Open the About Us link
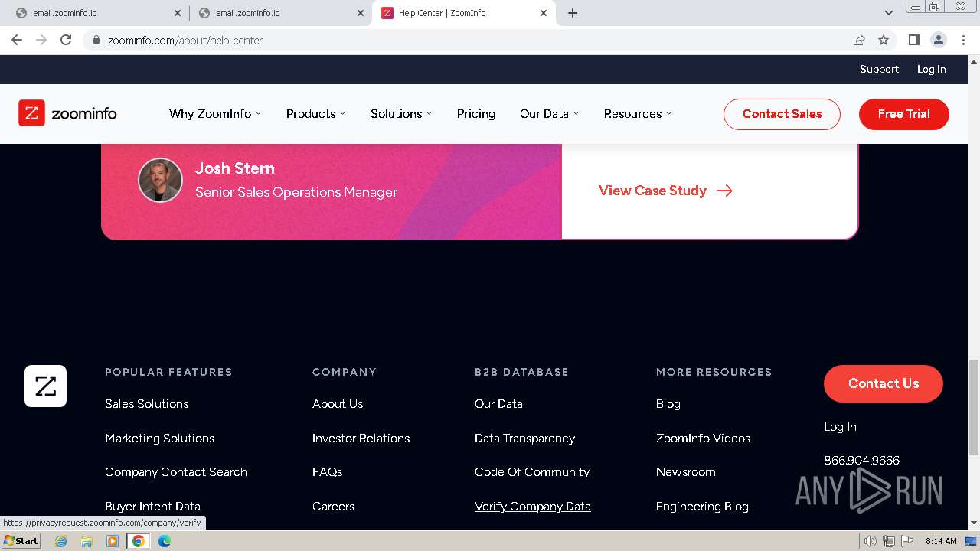Screen dimensions: 980x551 338,403
